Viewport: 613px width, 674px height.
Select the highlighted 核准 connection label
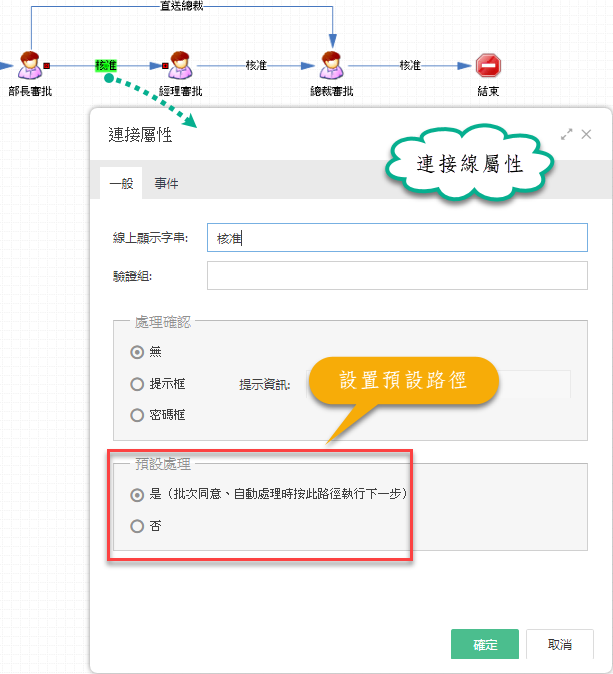click(x=106, y=65)
